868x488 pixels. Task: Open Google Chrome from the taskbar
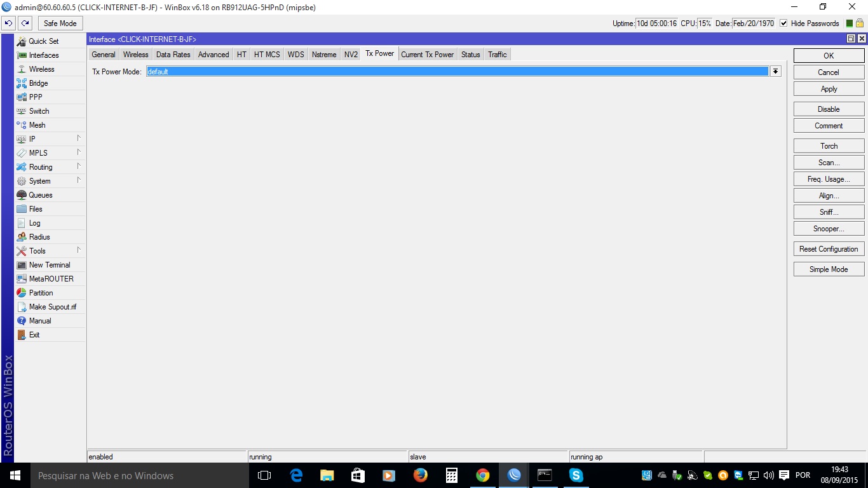click(x=483, y=475)
